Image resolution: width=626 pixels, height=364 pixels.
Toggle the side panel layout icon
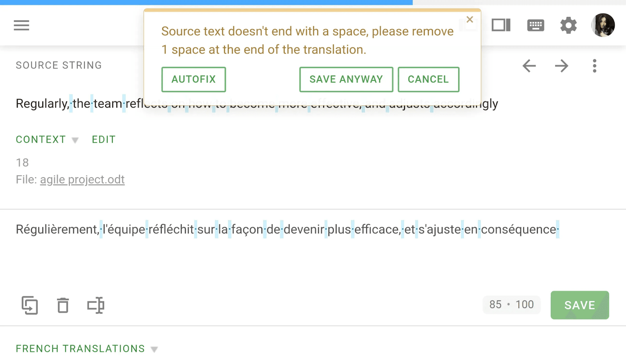(x=501, y=25)
